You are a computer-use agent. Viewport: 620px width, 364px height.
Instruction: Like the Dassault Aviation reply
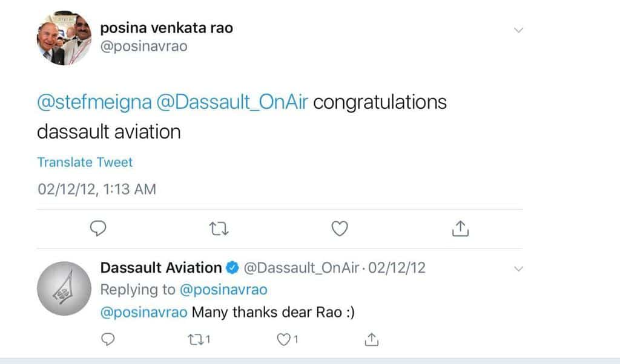pyautogui.click(x=282, y=339)
